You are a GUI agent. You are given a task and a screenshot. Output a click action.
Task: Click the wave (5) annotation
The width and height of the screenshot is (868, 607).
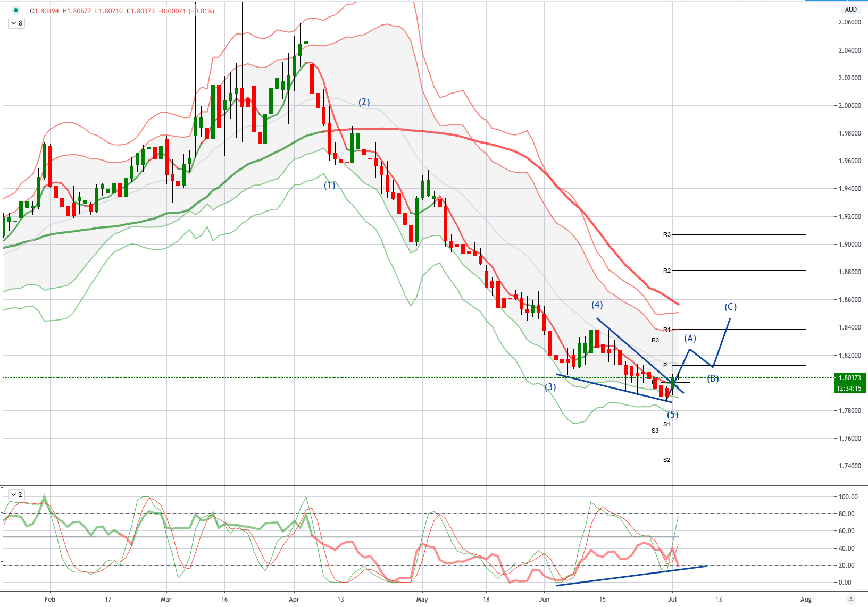pyautogui.click(x=673, y=415)
